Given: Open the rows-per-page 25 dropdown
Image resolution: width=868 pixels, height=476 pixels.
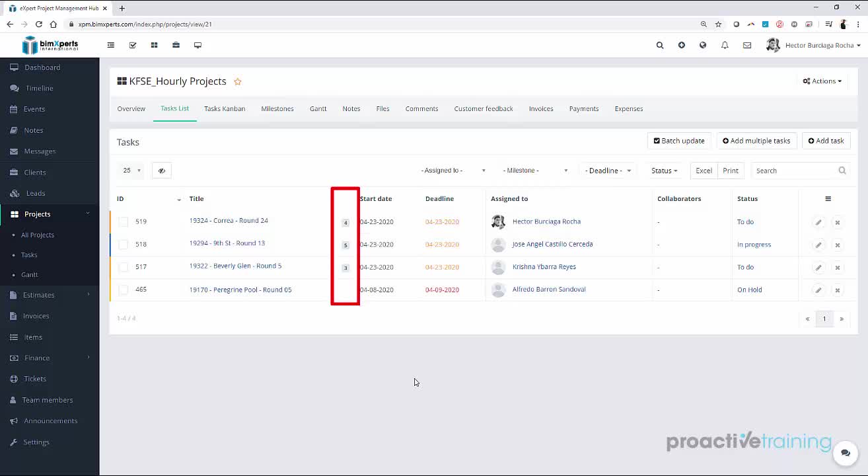Looking at the screenshot, I should (131, 171).
